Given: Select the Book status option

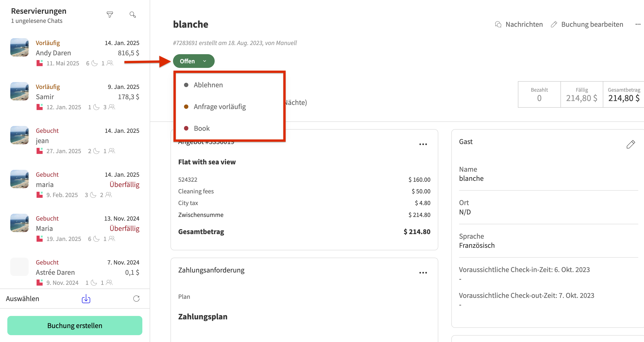Looking at the screenshot, I should (201, 128).
